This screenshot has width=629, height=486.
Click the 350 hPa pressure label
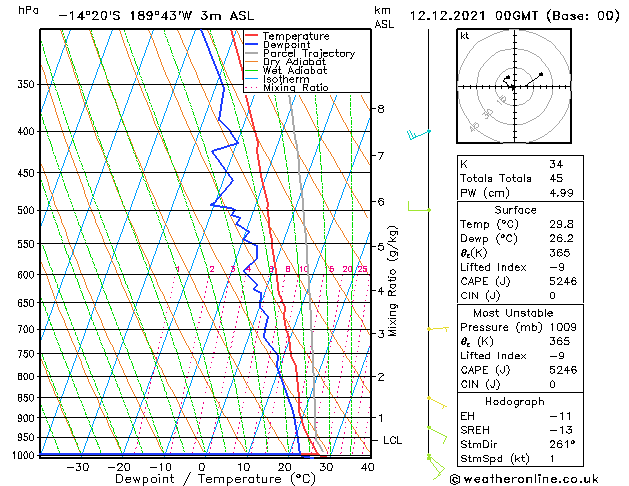pos(26,85)
